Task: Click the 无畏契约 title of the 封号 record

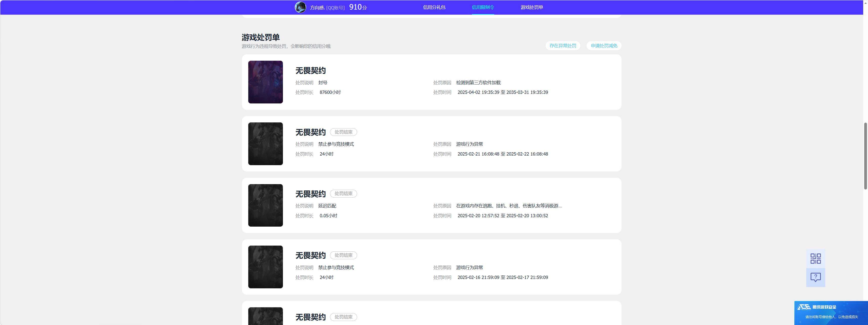Action: coord(310,70)
